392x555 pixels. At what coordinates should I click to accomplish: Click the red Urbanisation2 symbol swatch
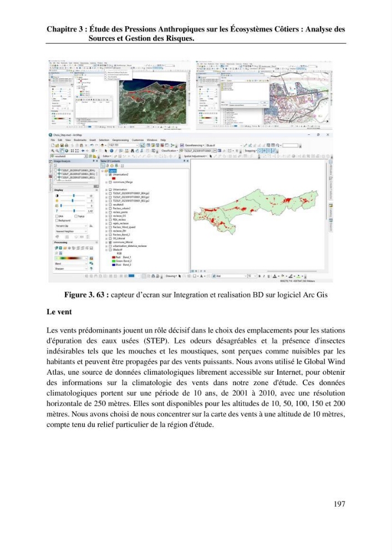(114, 178)
